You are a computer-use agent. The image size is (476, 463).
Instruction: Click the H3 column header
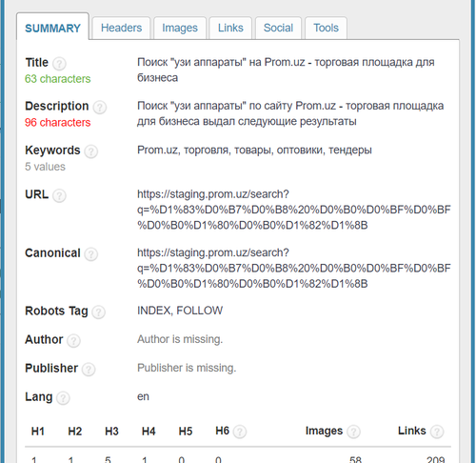click(x=111, y=432)
